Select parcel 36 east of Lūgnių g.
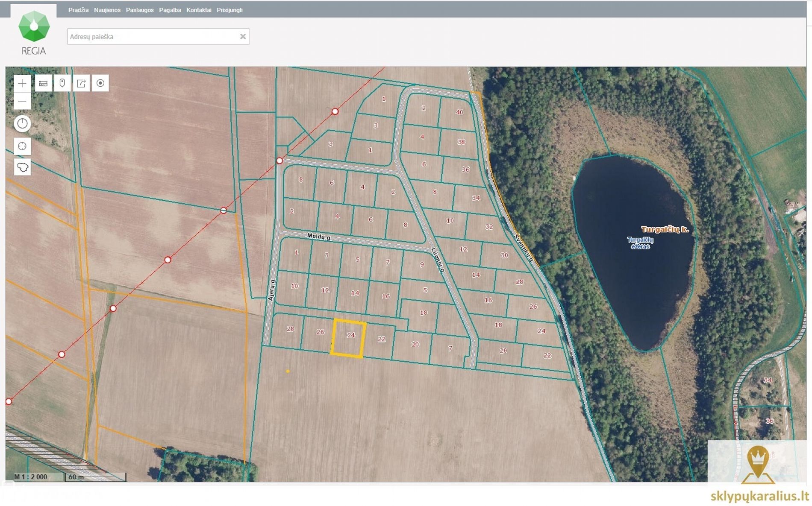This screenshot has height=506, width=812. [x=465, y=170]
